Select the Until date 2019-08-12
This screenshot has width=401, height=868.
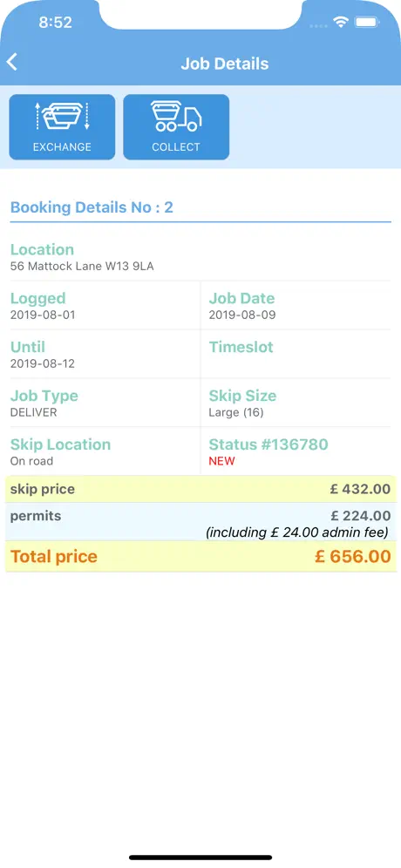pos(43,363)
